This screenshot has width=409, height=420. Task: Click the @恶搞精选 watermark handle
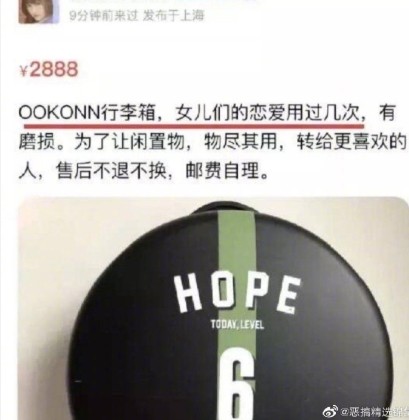(x=374, y=412)
